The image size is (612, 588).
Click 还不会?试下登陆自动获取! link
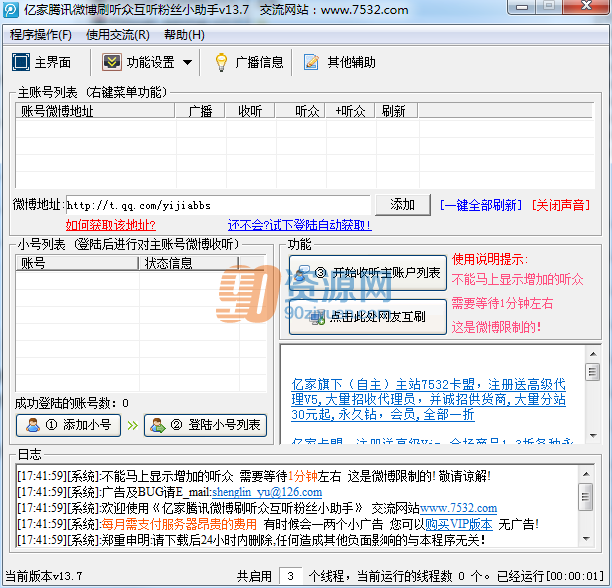click(300, 225)
